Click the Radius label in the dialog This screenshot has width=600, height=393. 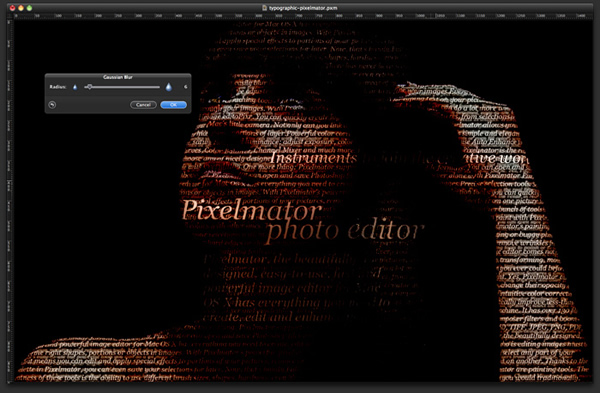click(58, 87)
